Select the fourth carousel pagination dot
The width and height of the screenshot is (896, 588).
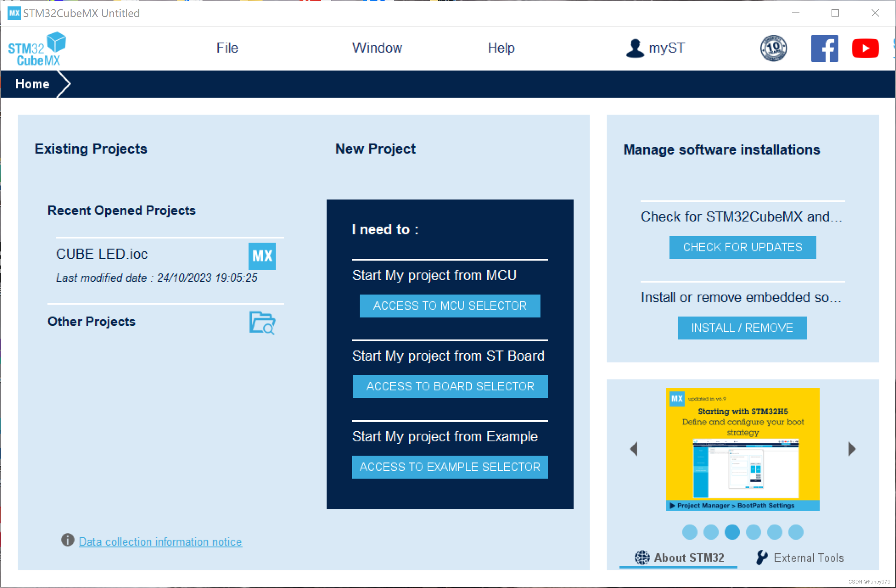point(753,532)
